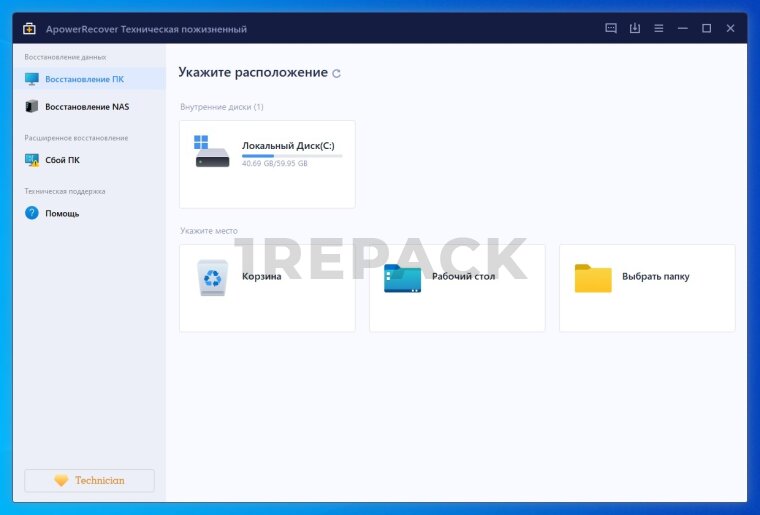This screenshot has width=760, height=515.
Task: Click the import scan result icon
Action: [x=634, y=29]
